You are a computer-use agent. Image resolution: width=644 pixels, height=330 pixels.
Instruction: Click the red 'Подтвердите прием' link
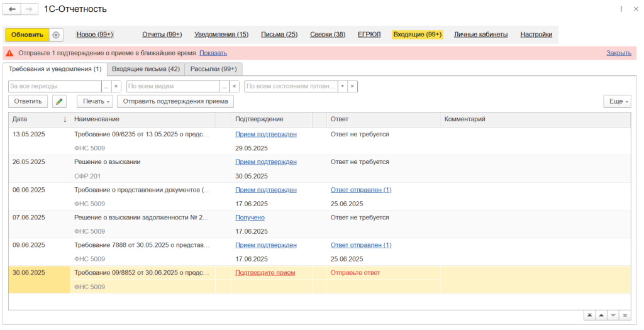tap(265, 273)
